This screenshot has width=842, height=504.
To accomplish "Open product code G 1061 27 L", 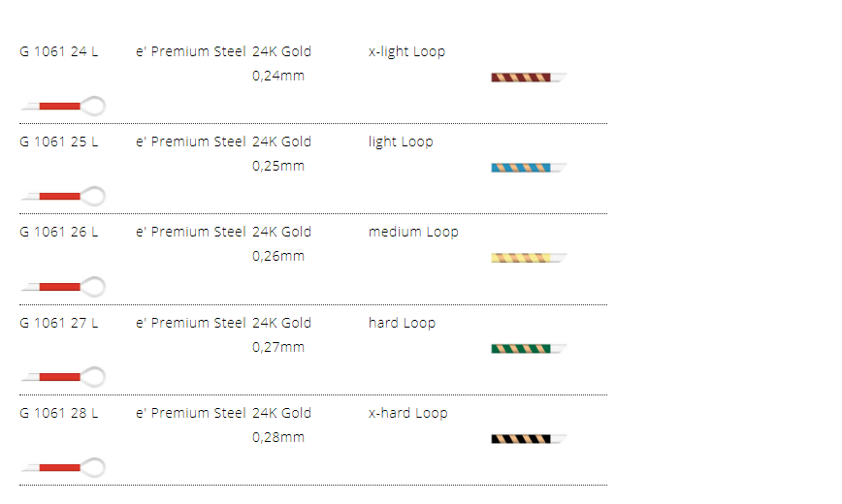I will pos(59,323).
